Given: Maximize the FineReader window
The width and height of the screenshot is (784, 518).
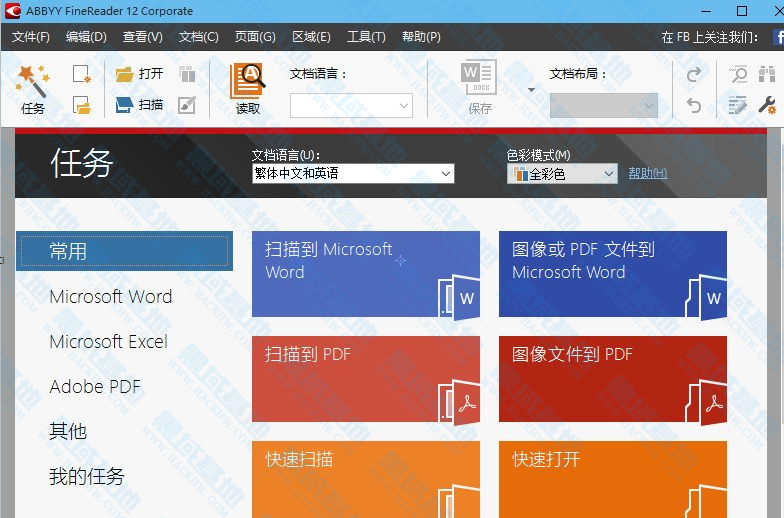Looking at the screenshot, I should click(x=742, y=11).
